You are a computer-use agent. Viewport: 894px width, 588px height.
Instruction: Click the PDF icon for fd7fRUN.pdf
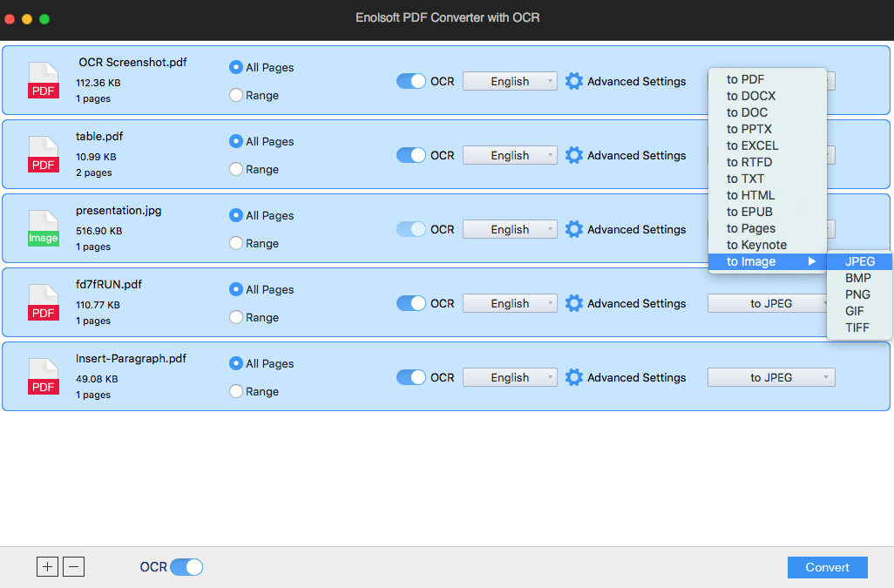[44, 302]
